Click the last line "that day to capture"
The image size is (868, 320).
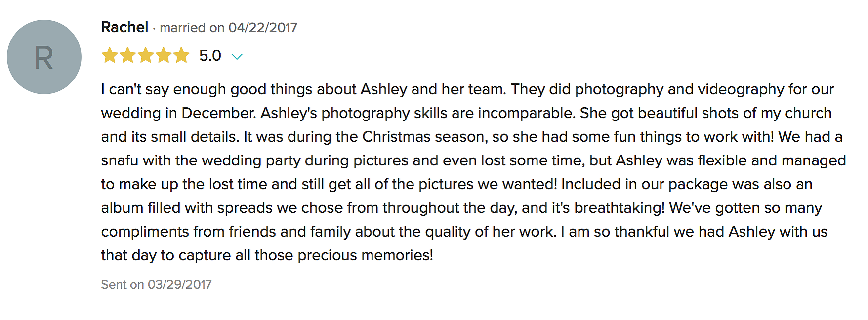267,256
